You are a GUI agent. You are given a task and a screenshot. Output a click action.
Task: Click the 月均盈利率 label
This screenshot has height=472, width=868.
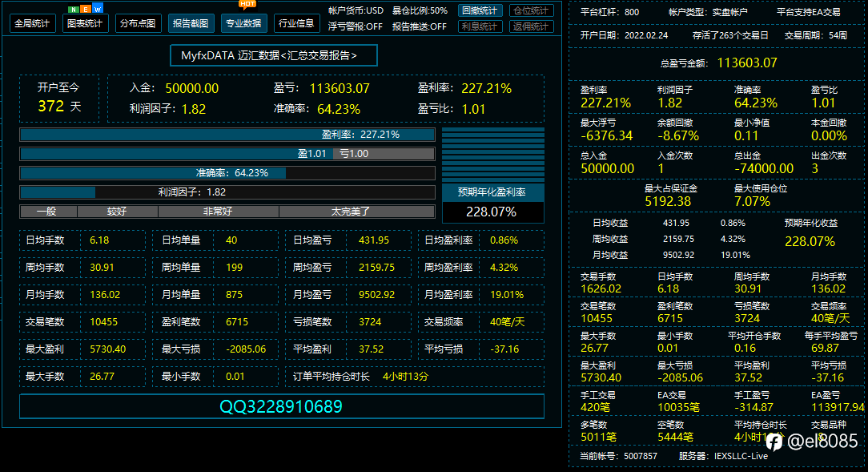click(448, 295)
